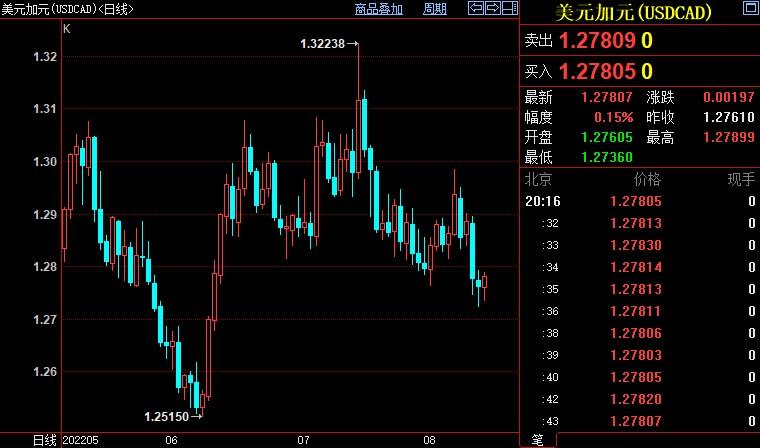This screenshot has height=448, width=760.
Task: Click the 现手 column header
Action: click(x=741, y=180)
